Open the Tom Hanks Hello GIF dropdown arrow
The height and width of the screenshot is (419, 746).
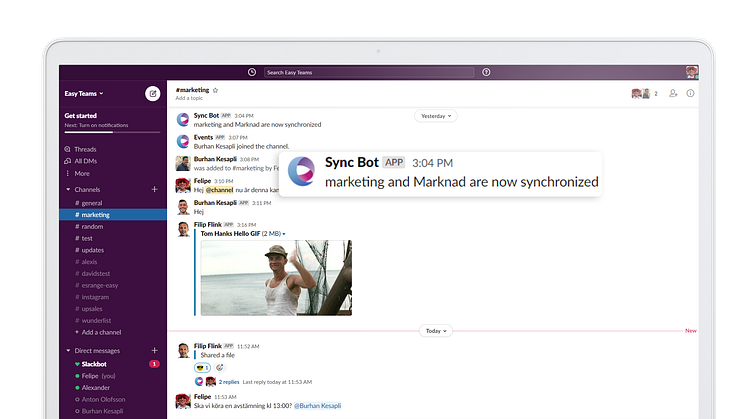284,234
